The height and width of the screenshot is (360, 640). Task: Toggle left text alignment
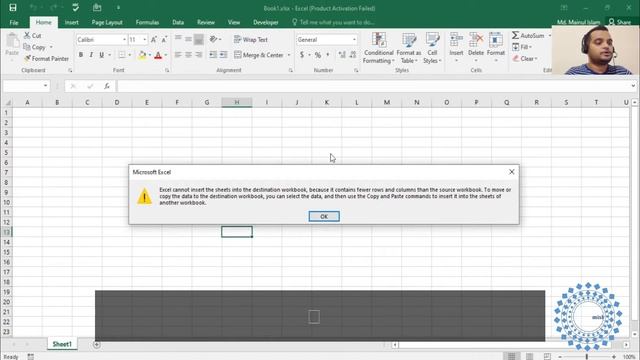pos(178,55)
